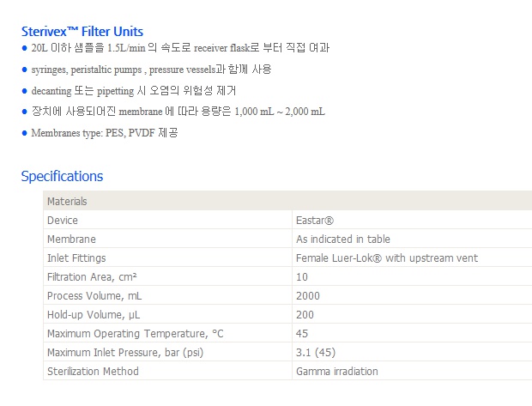Select the Device row label

tap(63, 221)
